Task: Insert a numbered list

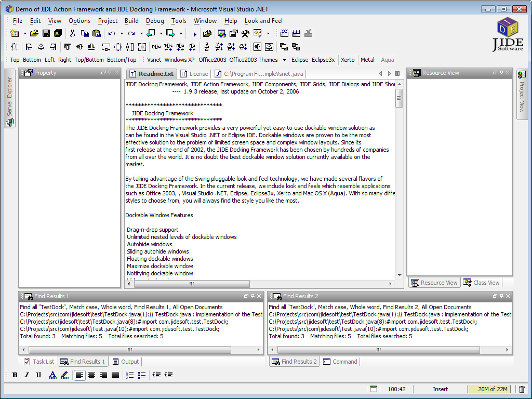Action: (x=130, y=375)
